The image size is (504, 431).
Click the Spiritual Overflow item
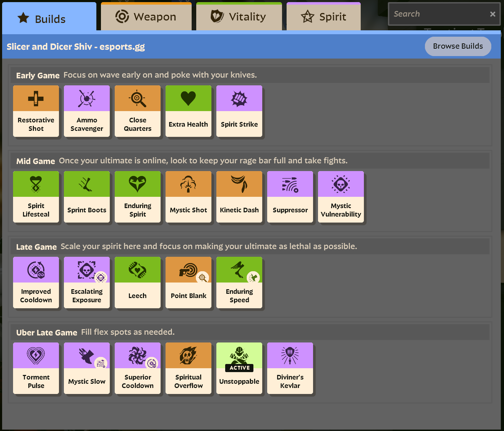coord(188,368)
